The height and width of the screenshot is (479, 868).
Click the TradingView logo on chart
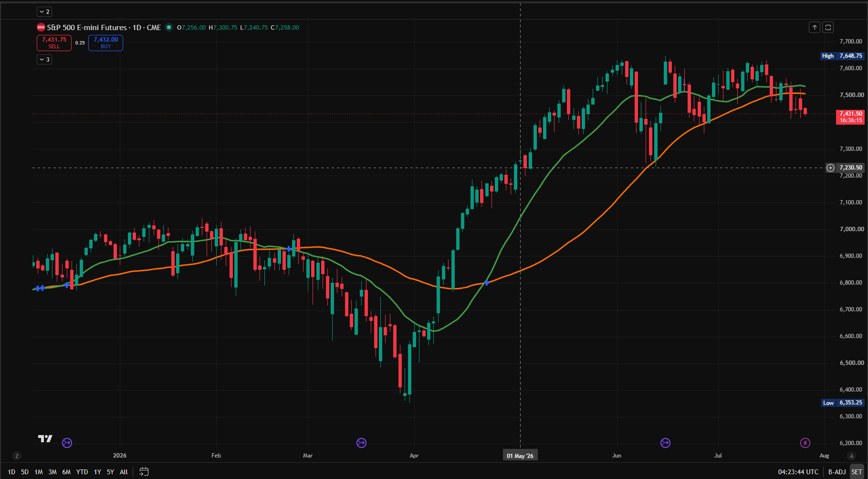pos(45,438)
